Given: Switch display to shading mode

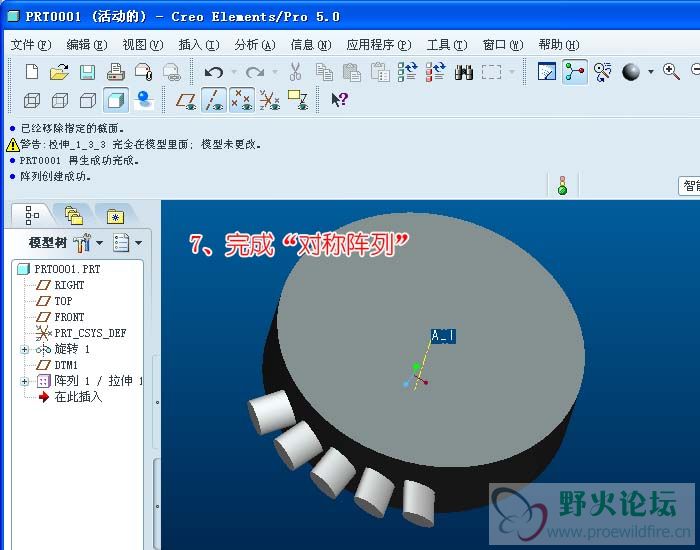Looking at the screenshot, I should (116, 100).
